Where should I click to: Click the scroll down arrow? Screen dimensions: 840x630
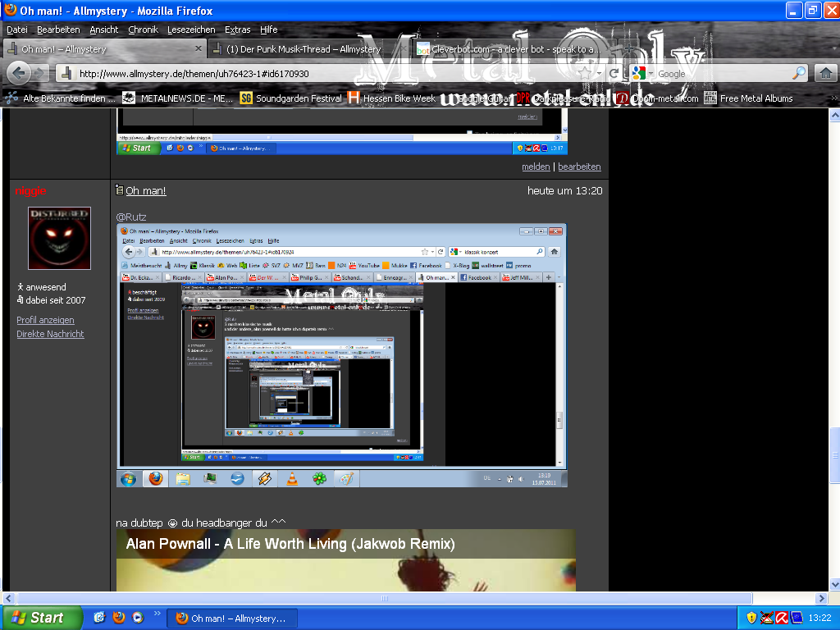click(x=834, y=584)
